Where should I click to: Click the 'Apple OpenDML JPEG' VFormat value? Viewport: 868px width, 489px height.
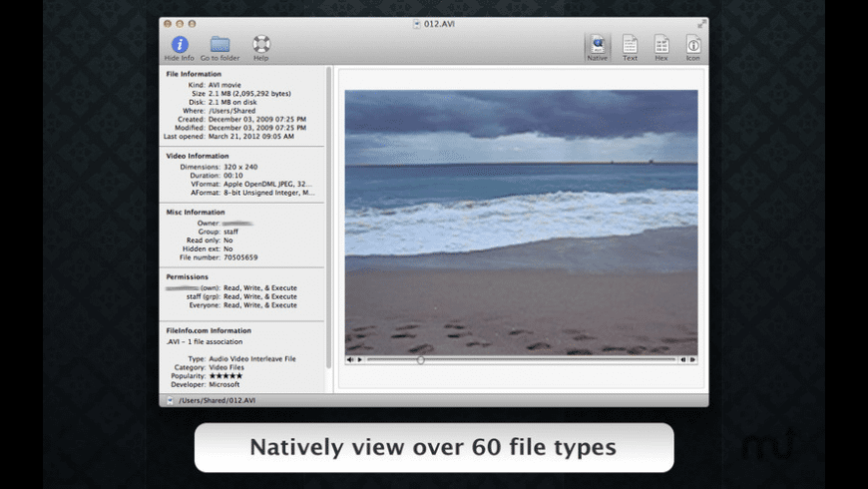click(x=268, y=184)
